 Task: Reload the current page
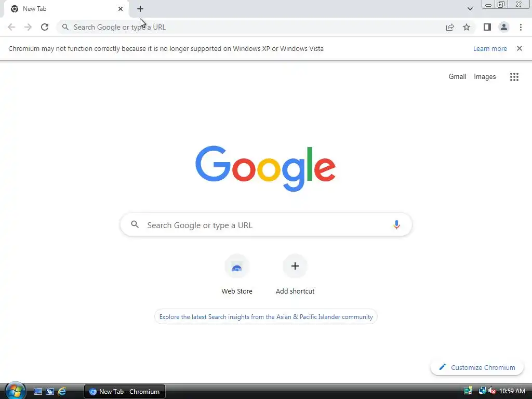45,27
